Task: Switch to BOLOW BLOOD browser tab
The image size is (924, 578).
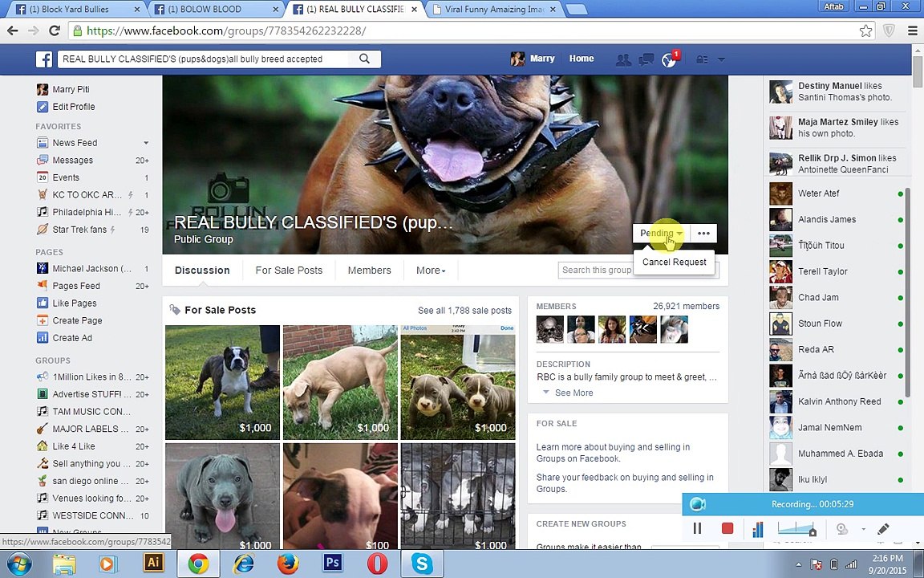Action: [x=214, y=9]
